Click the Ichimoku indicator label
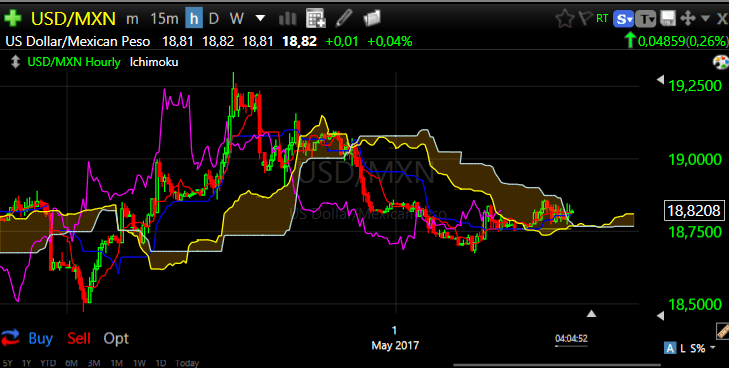Screen dimensions: 729x368 pyautogui.click(x=154, y=62)
